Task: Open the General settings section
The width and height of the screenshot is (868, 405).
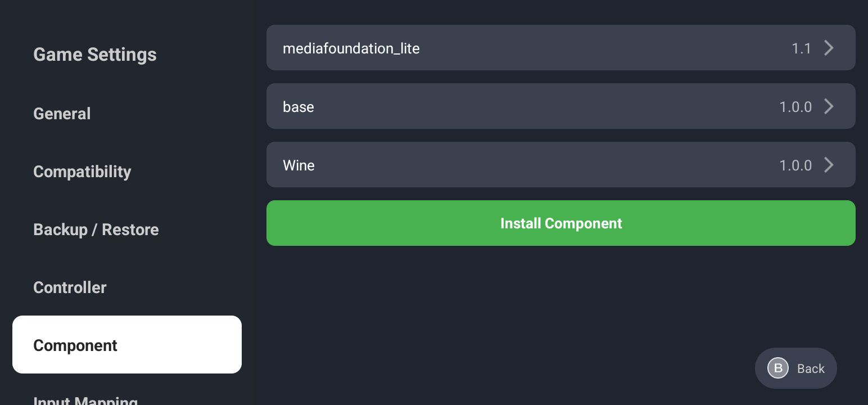Action: (x=62, y=114)
